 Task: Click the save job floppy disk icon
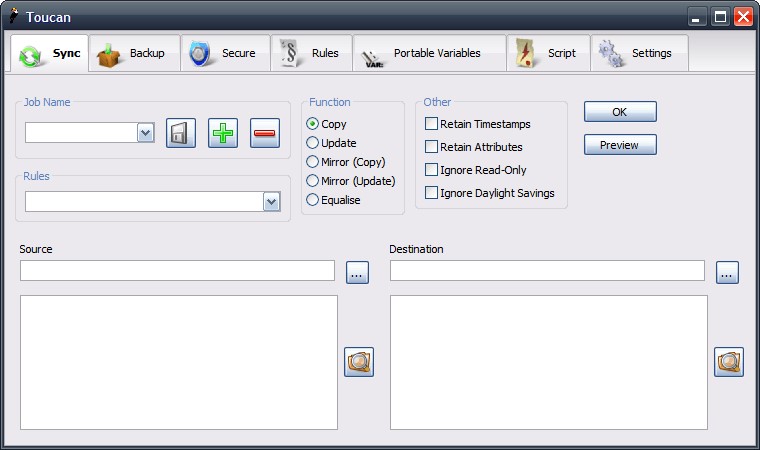(x=181, y=133)
